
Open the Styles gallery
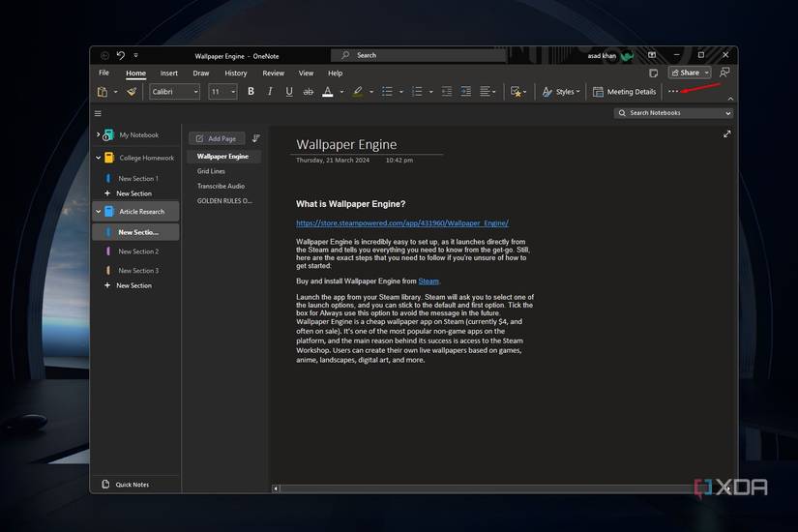(x=561, y=92)
